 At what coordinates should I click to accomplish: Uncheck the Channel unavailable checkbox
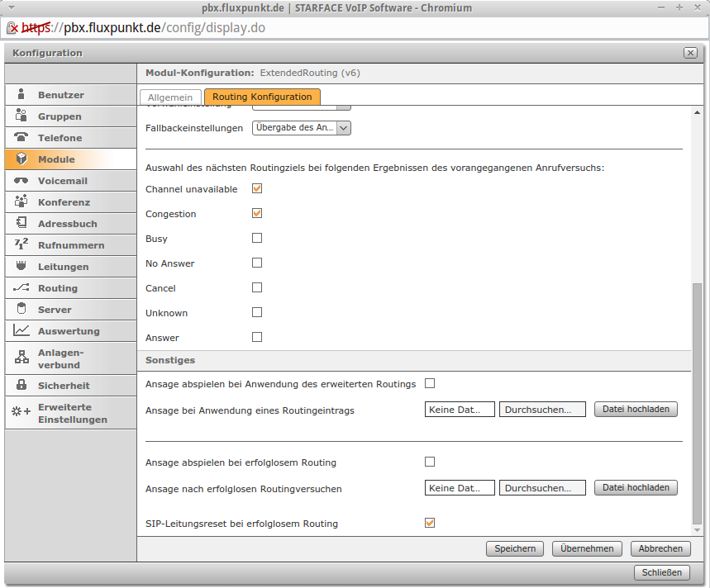click(257, 188)
